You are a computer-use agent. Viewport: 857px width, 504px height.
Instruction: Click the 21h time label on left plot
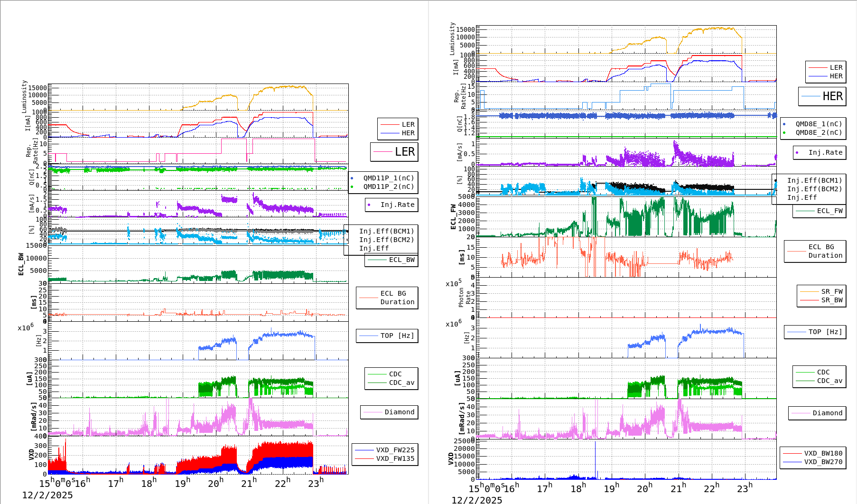[x=249, y=483]
